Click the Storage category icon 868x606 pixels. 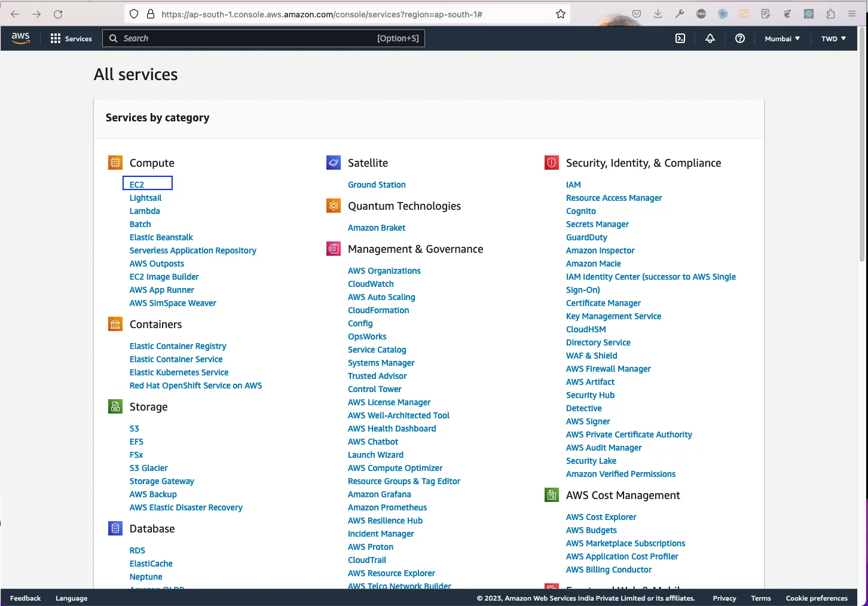[x=115, y=406]
